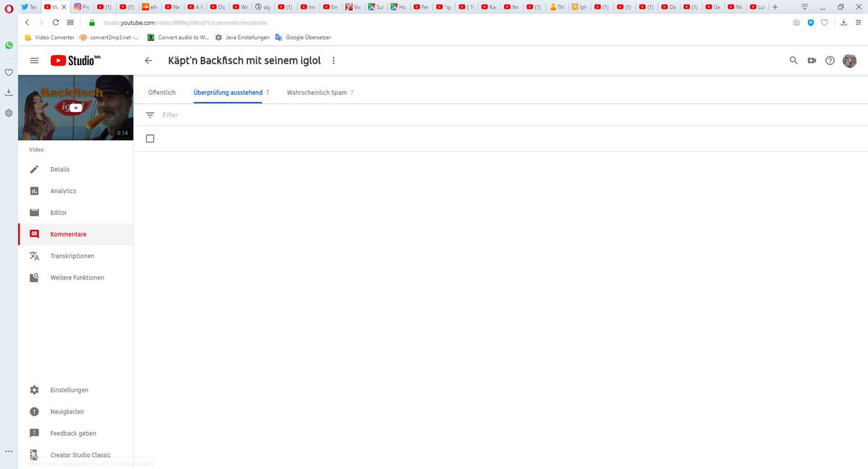Screen dimensions: 868x469
Task: Open a new browser tab with plus
Action: pyautogui.click(x=775, y=7)
